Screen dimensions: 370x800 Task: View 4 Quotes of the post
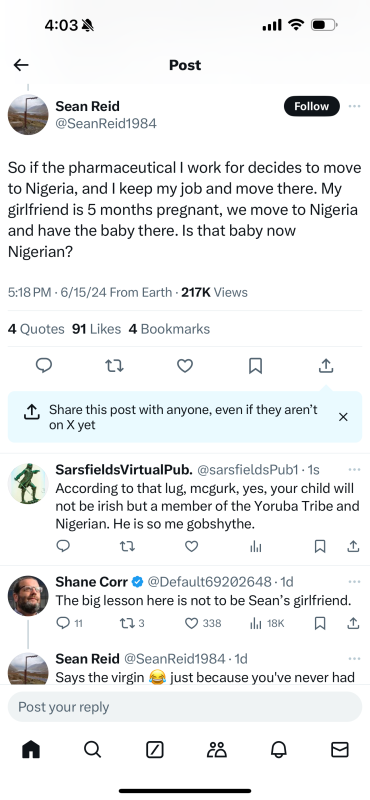[36, 329]
